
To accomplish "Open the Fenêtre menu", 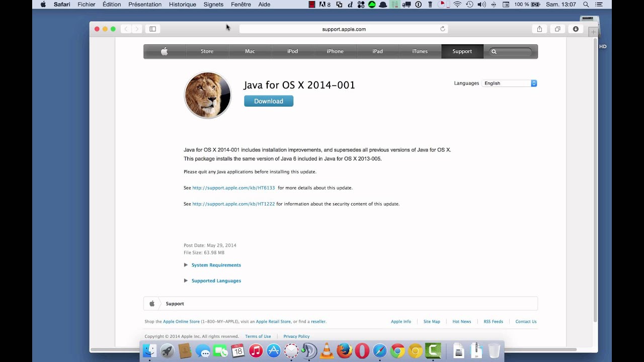I will tap(241, 5).
